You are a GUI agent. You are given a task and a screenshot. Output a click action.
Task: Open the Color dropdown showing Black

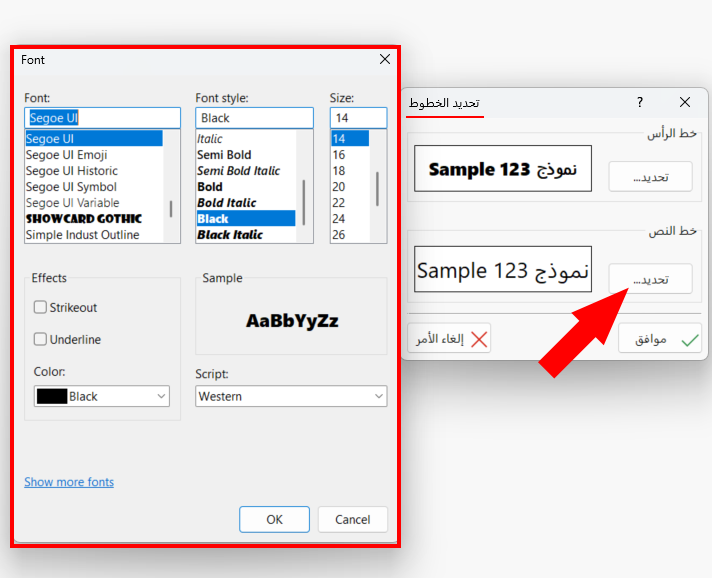click(x=101, y=397)
